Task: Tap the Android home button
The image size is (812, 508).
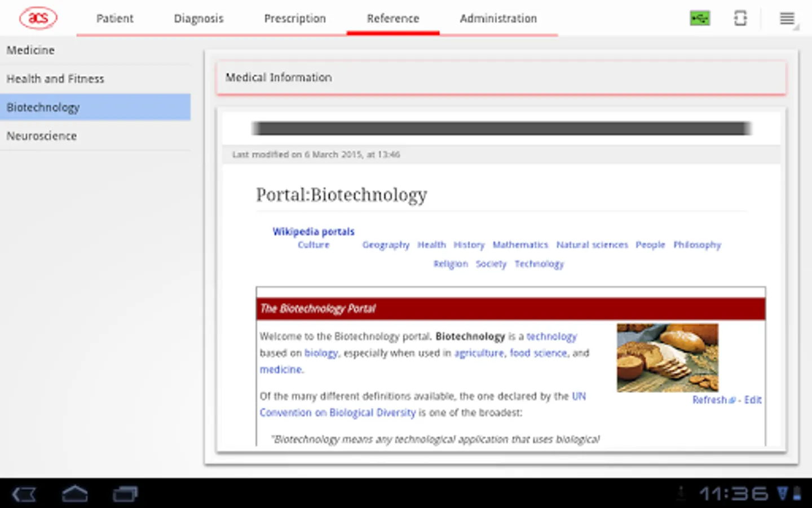Action: tap(74, 494)
